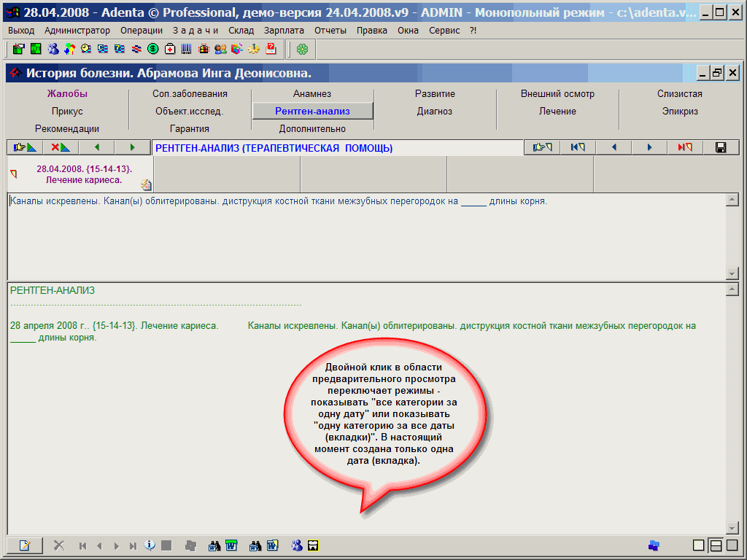This screenshot has width=747, height=560.
Task: Click the floppy disk save icon
Action: point(721,147)
